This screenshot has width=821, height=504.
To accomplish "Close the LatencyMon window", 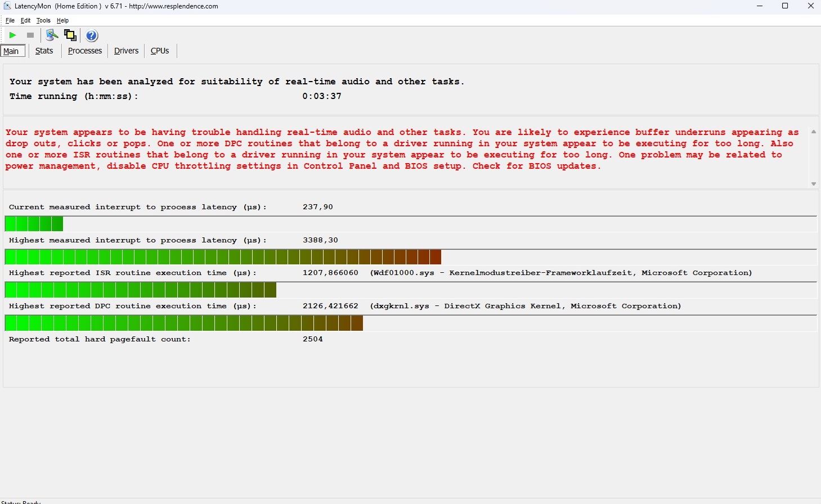I will coord(810,6).
